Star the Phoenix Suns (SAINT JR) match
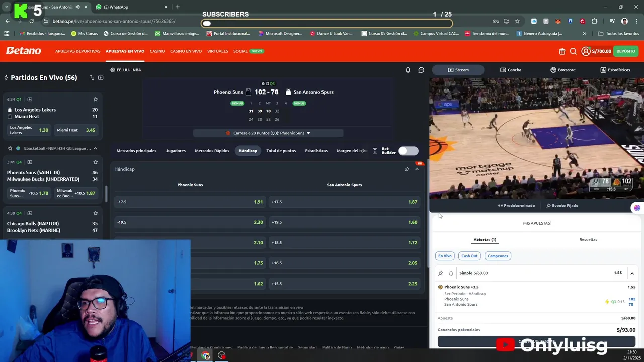644x362 pixels. (95, 162)
